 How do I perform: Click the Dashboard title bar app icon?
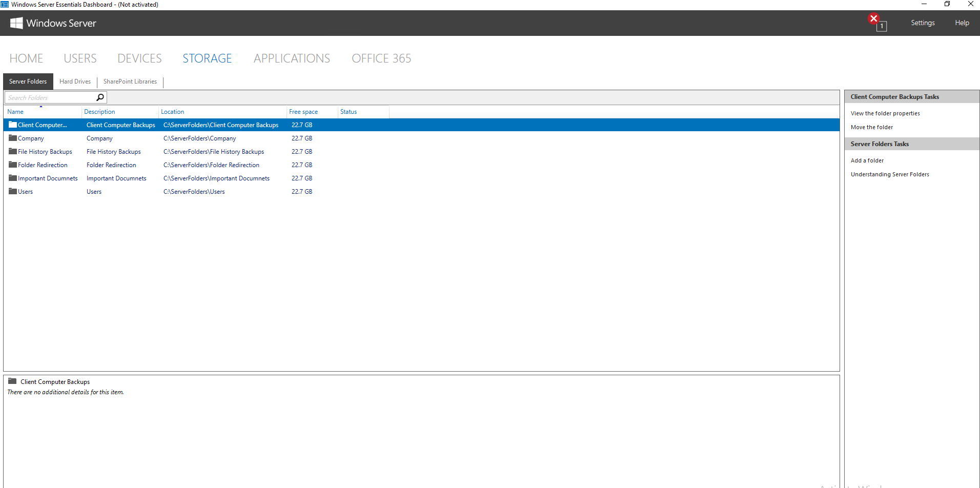5,5
